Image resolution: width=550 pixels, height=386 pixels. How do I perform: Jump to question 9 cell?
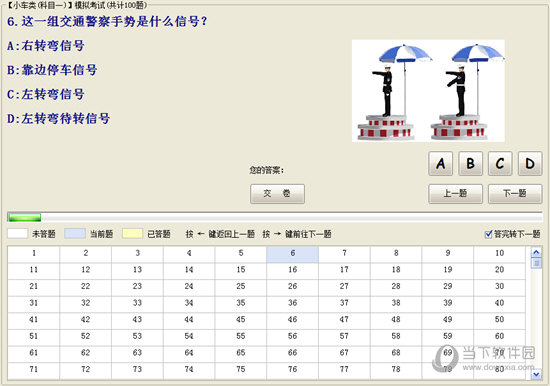pyautogui.click(x=448, y=254)
